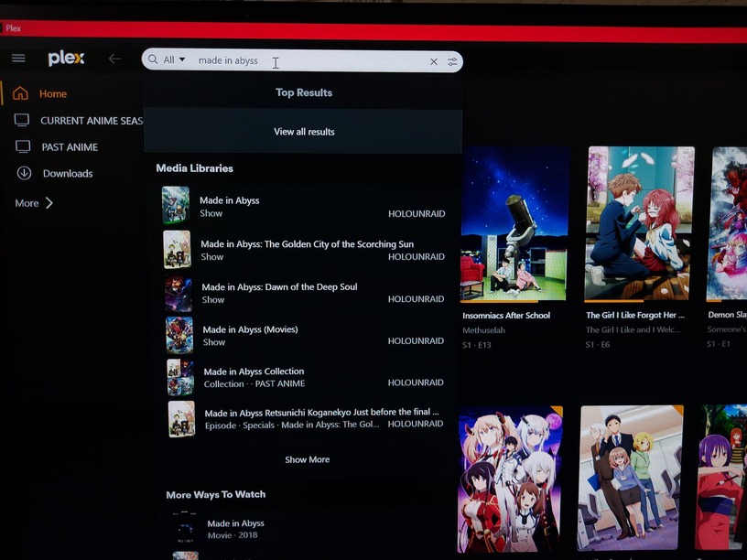This screenshot has width=747, height=560.
Task: Click Show More under Media Libraries
Action: pyautogui.click(x=308, y=459)
